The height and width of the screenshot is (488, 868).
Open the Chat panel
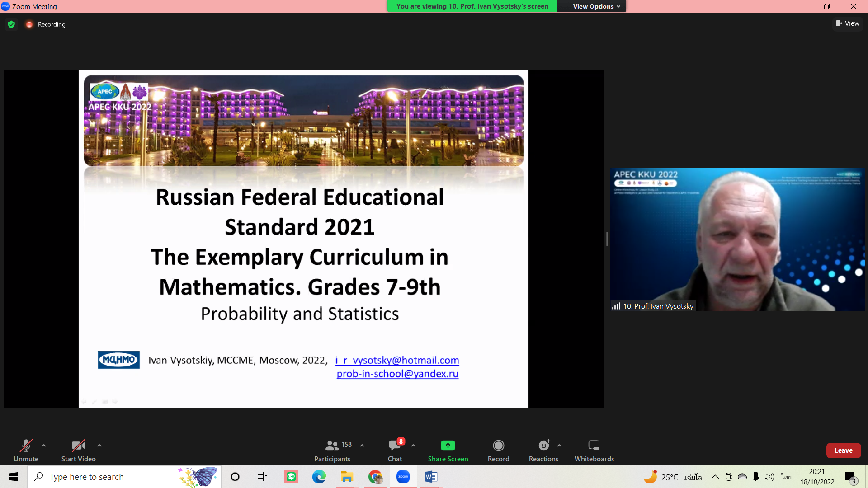(395, 450)
